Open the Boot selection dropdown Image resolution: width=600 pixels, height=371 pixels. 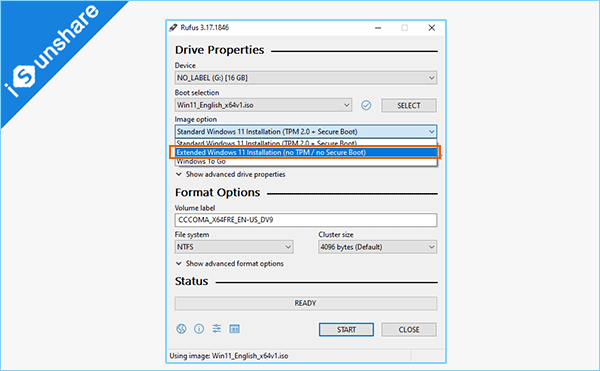click(263, 105)
